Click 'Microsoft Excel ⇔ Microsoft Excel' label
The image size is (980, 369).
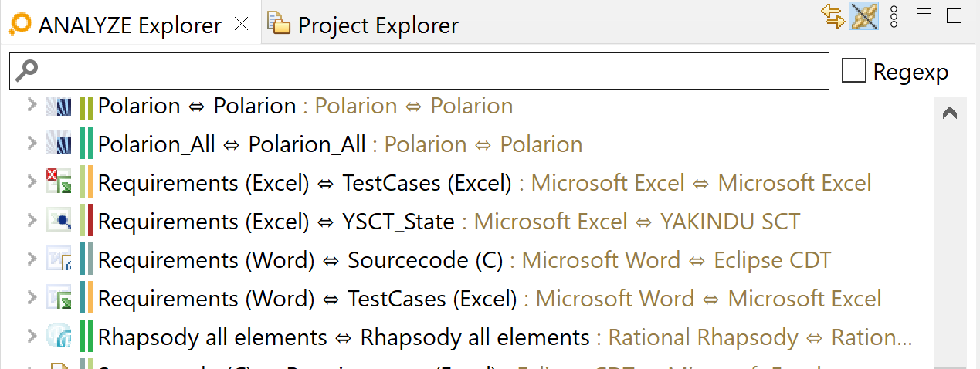coord(701,183)
